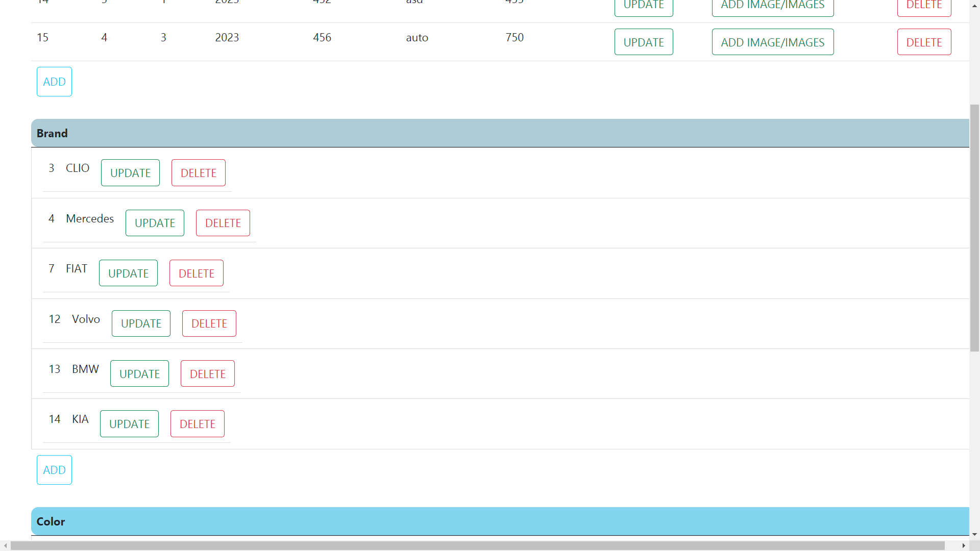
Task: Remove the FIAT brand with DELETE
Action: (196, 273)
